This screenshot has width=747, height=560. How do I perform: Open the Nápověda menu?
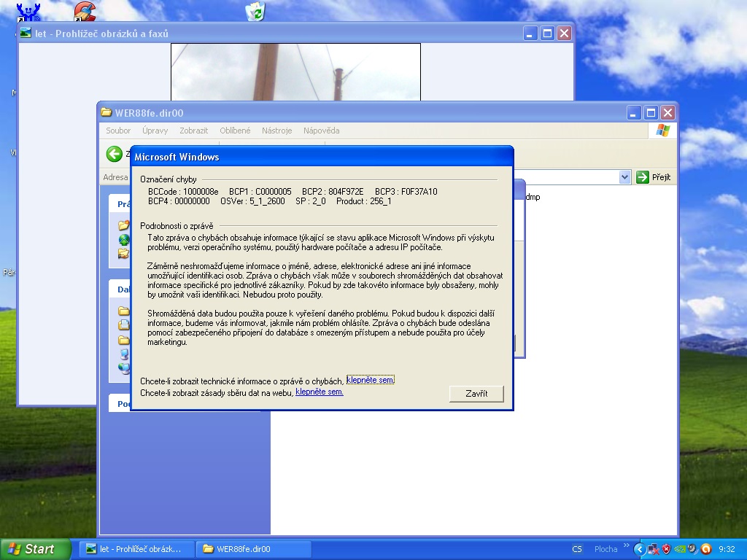click(322, 131)
